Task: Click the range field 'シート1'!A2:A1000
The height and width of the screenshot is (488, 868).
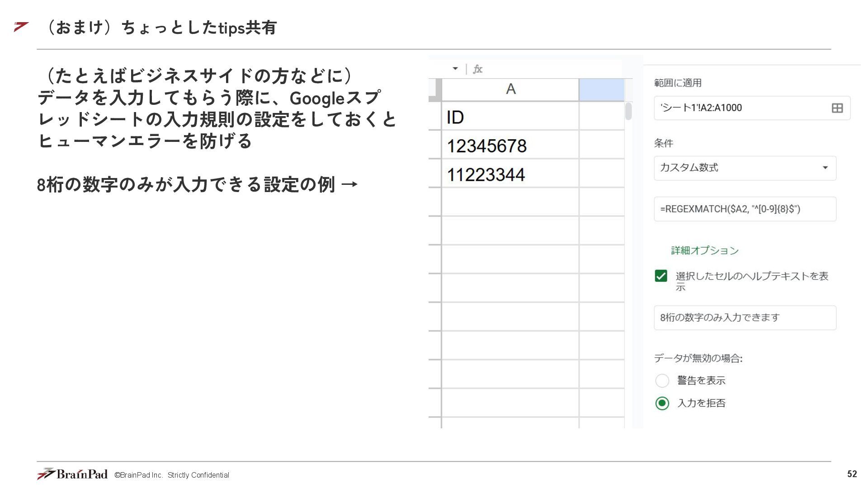Action: [x=741, y=108]
